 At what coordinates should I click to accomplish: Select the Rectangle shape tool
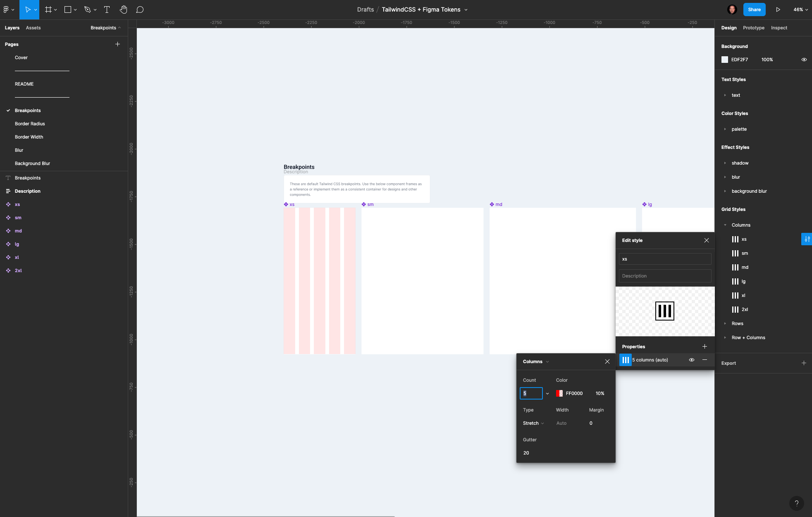[x=67, y=9]
